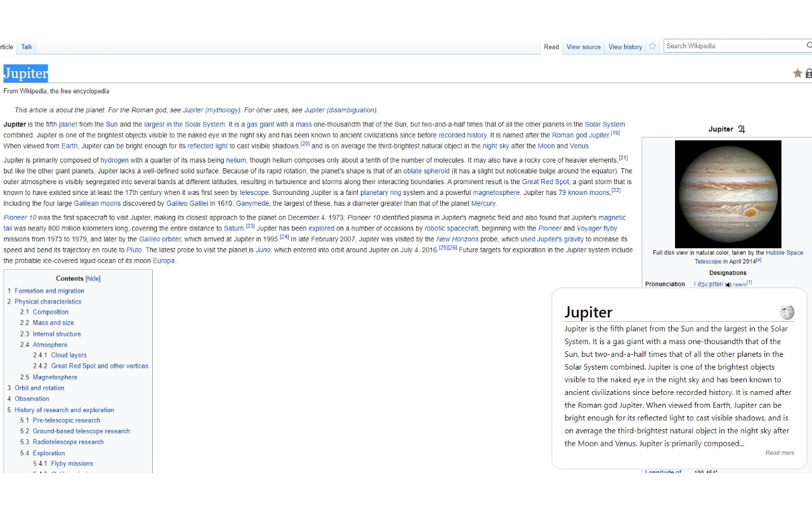Click the page protection padlock icon
812x508 pixels.
[809, 74]
